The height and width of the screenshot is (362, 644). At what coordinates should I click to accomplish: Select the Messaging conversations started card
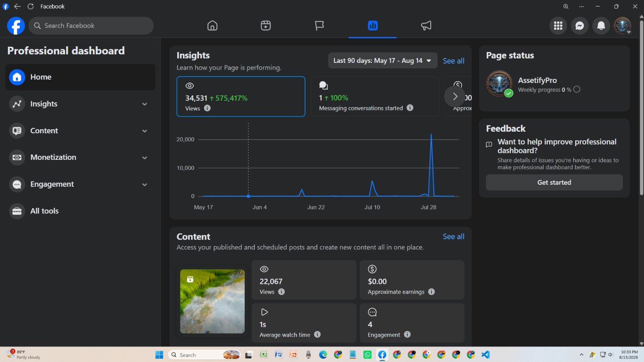(x=375, y=96)
